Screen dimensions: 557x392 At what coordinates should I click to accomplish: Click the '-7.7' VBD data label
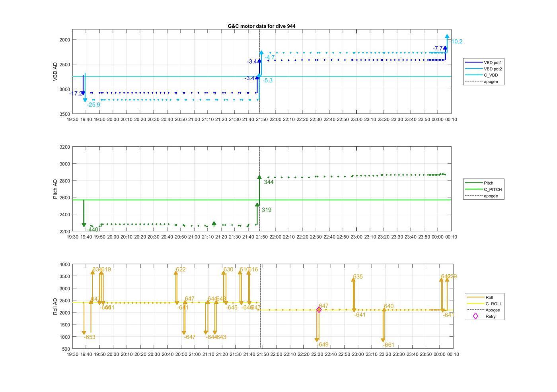[438, 49]
